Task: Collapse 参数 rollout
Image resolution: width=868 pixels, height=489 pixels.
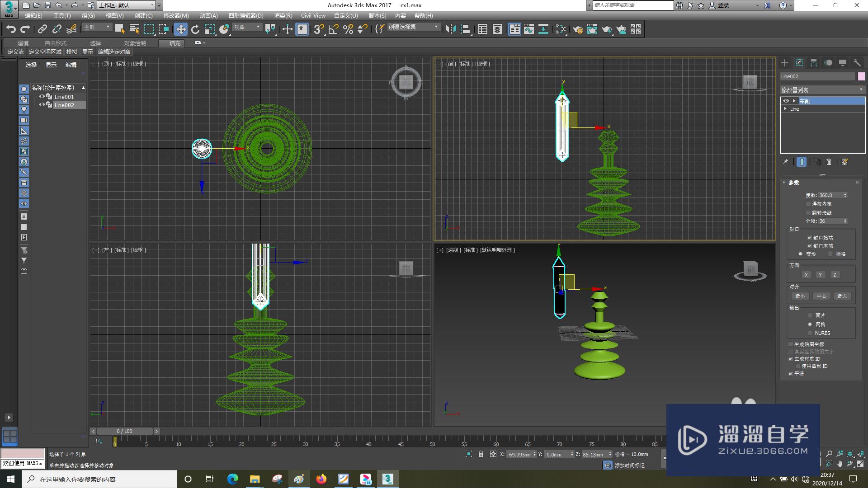Action: tap(794, 183)
